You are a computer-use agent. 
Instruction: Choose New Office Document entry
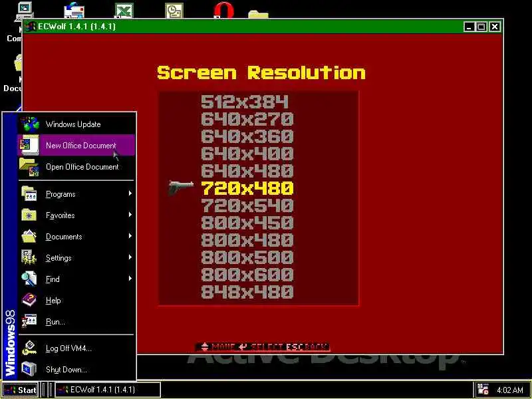[x=76, y=145]
